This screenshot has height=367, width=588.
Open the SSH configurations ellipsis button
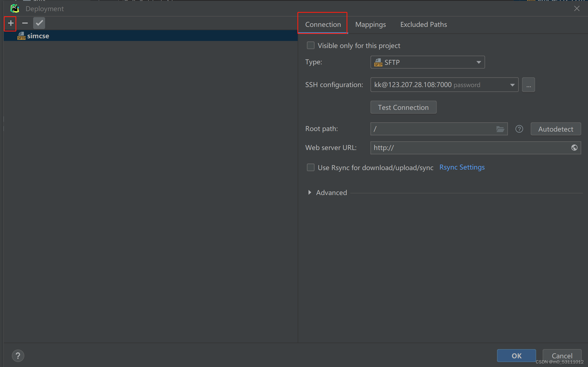[528, 85]
